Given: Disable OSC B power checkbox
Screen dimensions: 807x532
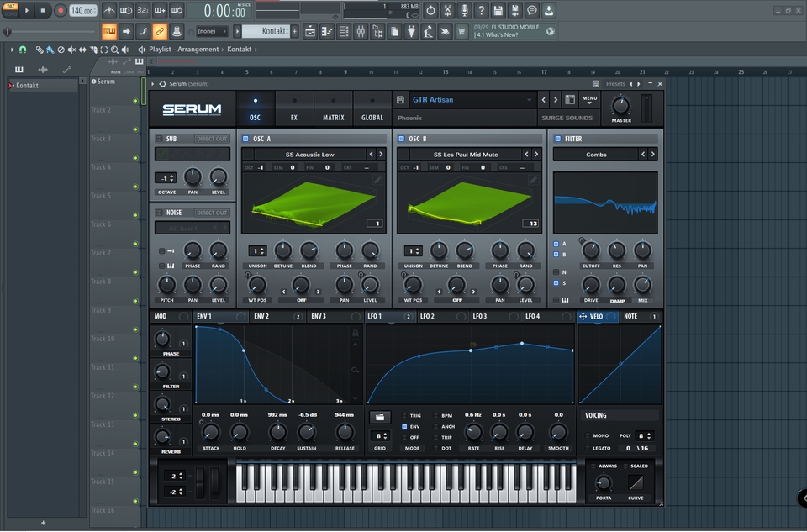Looking at the screenshot, I should tap(402, 139).
